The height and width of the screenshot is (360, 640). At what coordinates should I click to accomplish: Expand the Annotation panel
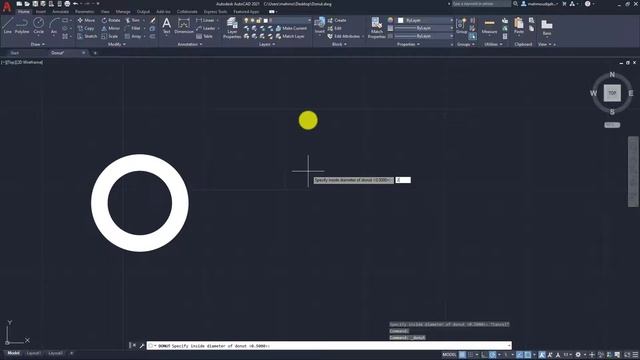(x=190, y=44)
